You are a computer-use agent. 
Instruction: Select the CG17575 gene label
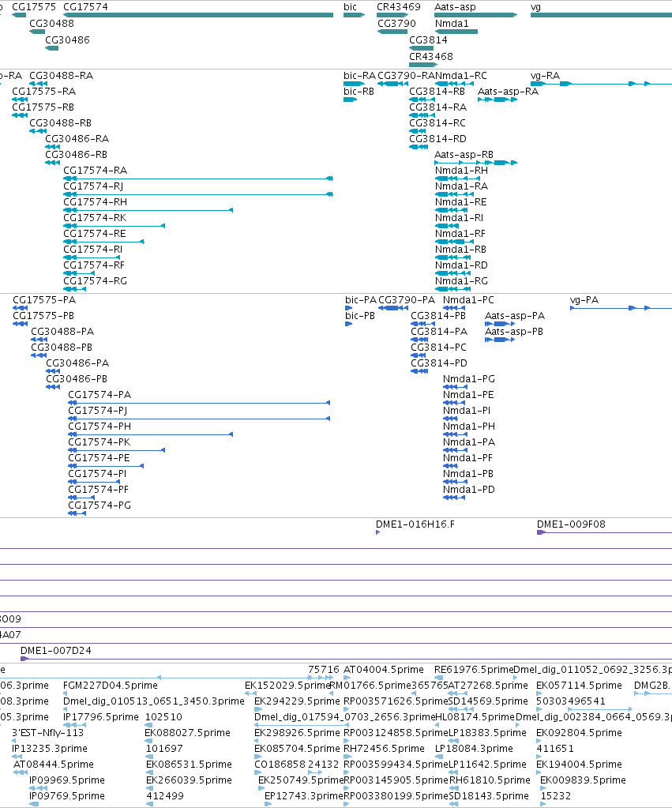pyautogui.click(x=34, y=7)
